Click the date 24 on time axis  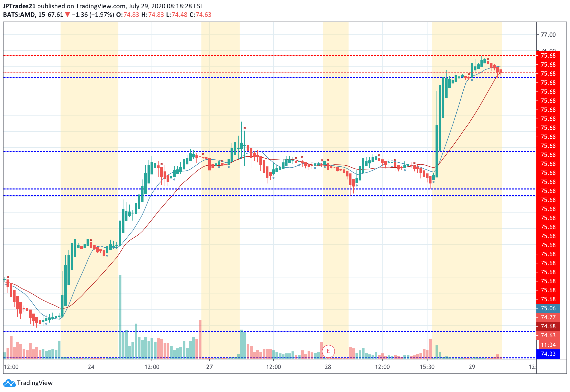click(x=91, y=367)
